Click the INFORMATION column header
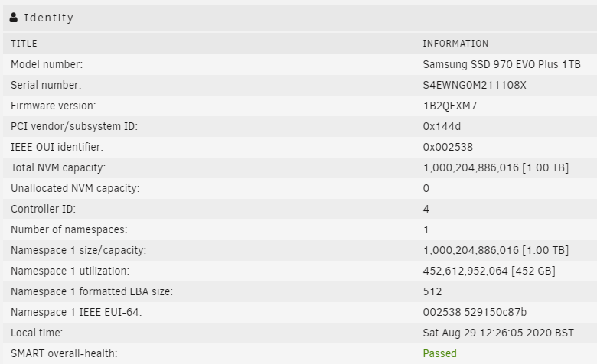597x364 pixels. [x=455, y=44]
